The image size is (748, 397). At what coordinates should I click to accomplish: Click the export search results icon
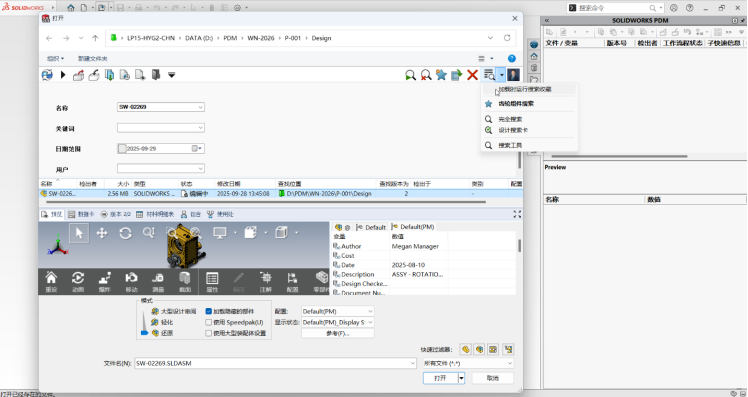click(457, 75)
